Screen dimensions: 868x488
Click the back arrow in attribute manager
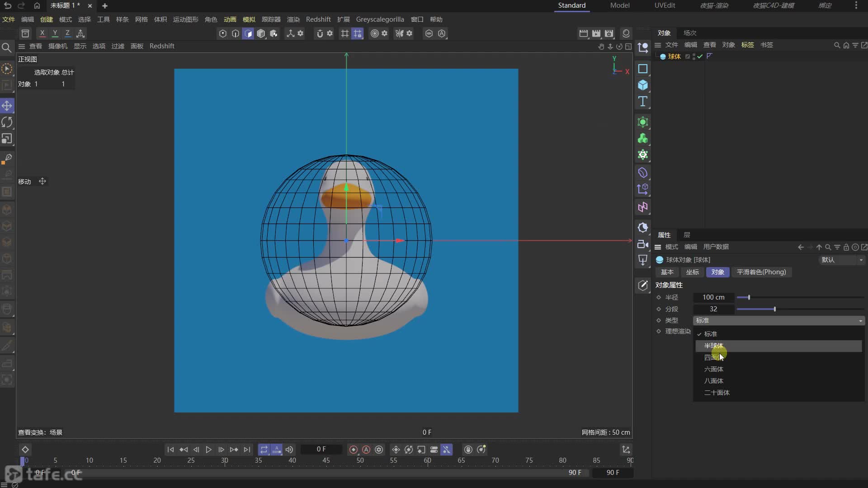pyautogui.click(x=801, y=247)
